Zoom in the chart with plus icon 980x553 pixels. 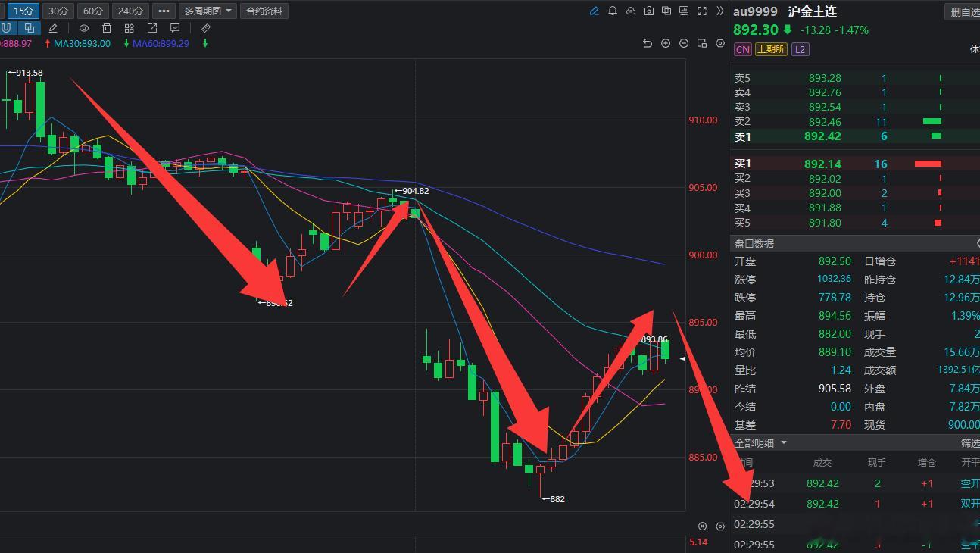[666, 43]
